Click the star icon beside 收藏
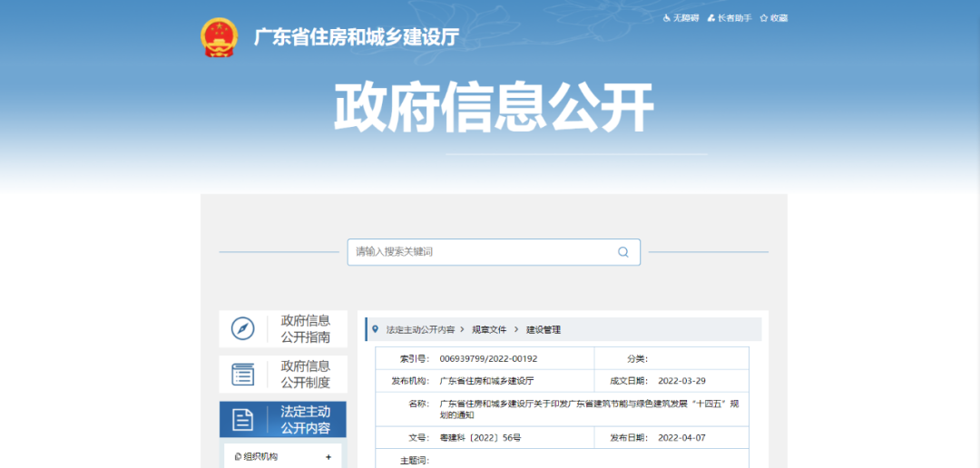Screen dimensions: 980x468 764,18
